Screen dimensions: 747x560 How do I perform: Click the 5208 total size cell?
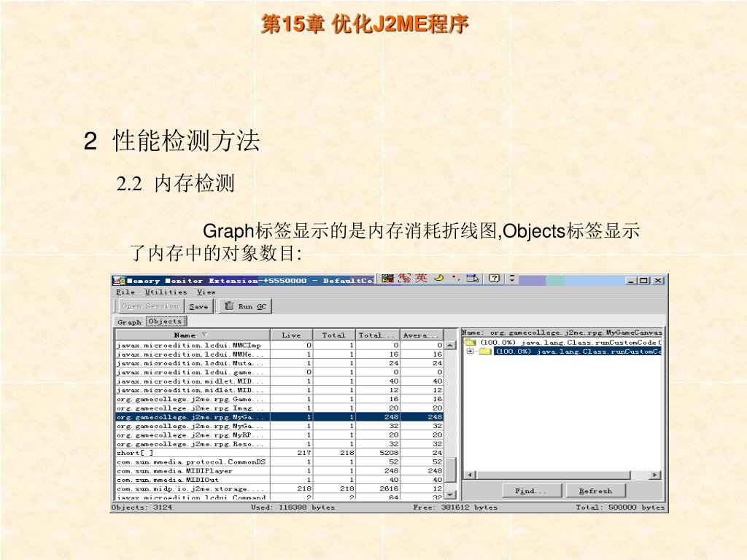378,453
